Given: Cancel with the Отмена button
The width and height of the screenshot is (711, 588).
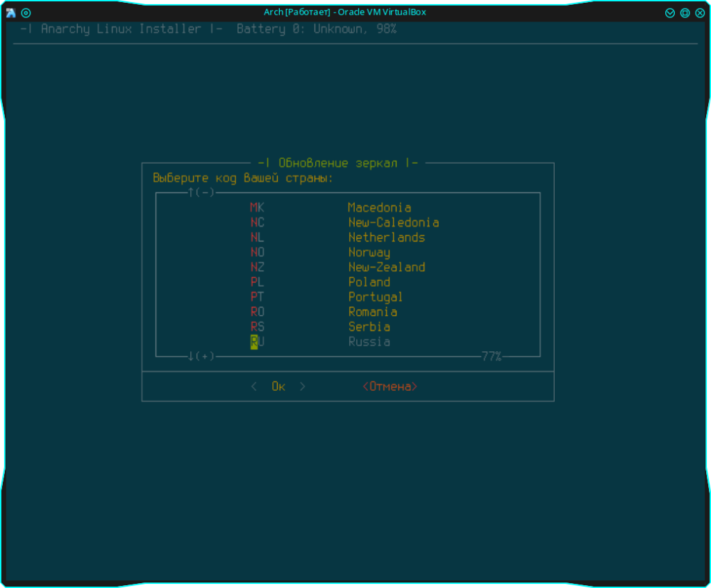Looking at the screenshot, I should click(x=390, y=387).
